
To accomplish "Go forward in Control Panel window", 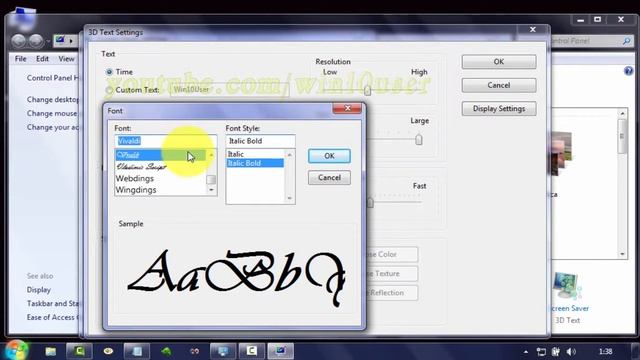I will click(x=36, y=41).
